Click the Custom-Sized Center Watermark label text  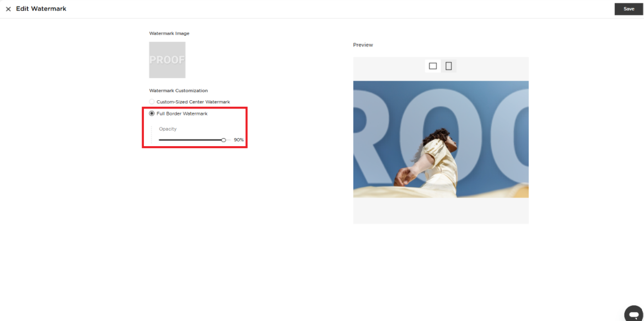coord(193,102)
